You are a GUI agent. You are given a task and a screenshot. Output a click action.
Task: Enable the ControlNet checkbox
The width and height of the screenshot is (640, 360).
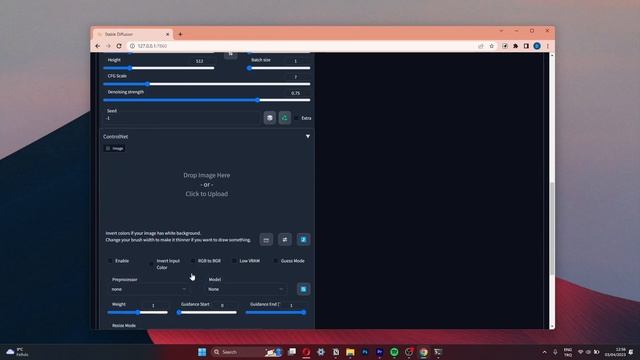[110, 261]
